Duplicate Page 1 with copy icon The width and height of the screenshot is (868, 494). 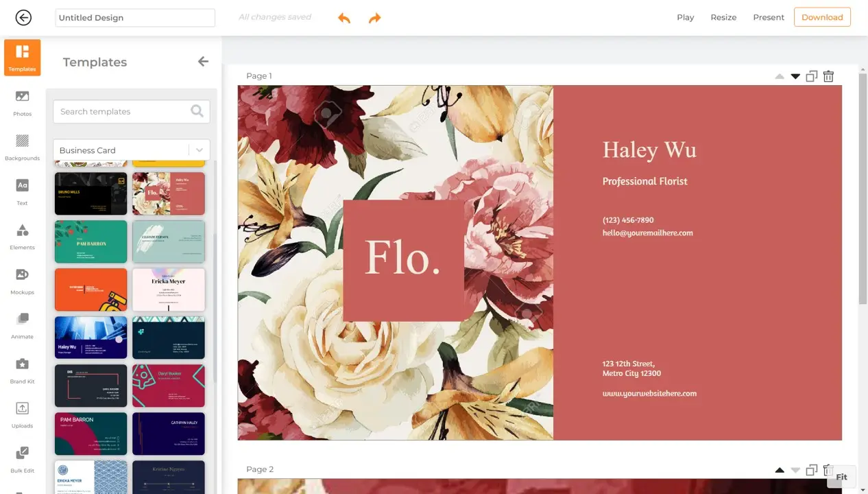(x=812, y=76)
